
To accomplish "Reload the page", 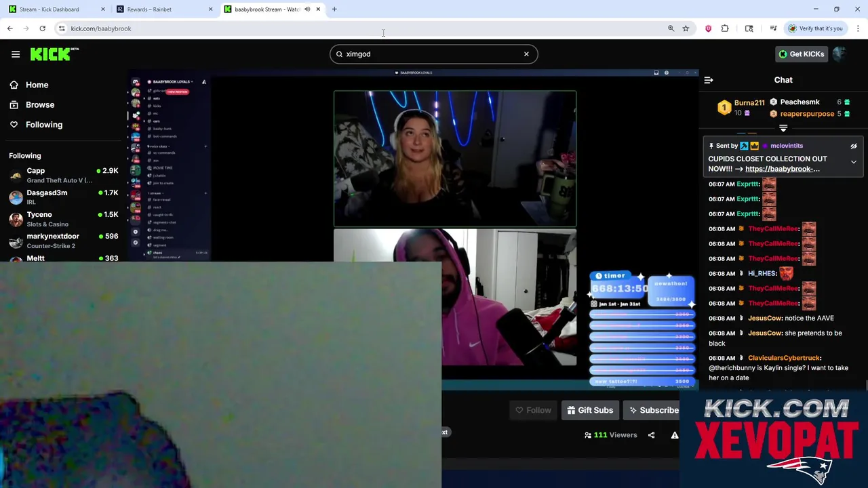I will pyautogui.click(x=42, y=28).
